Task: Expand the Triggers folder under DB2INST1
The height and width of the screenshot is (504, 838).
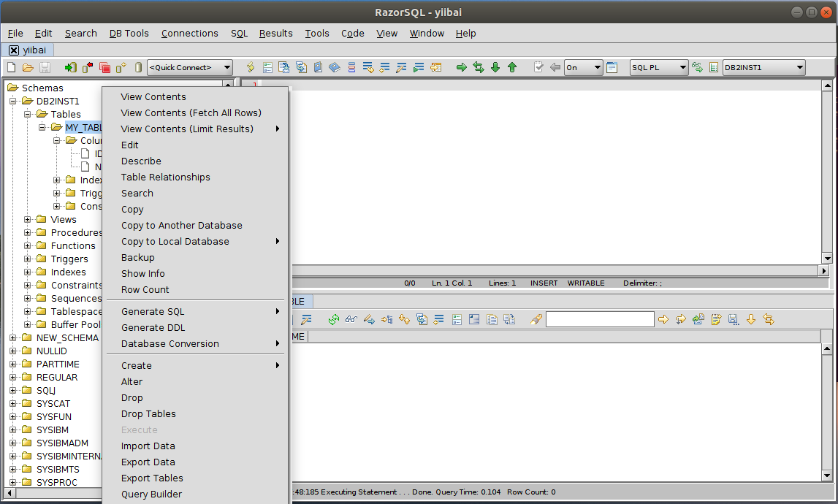Action: click(x=27, y=259)
